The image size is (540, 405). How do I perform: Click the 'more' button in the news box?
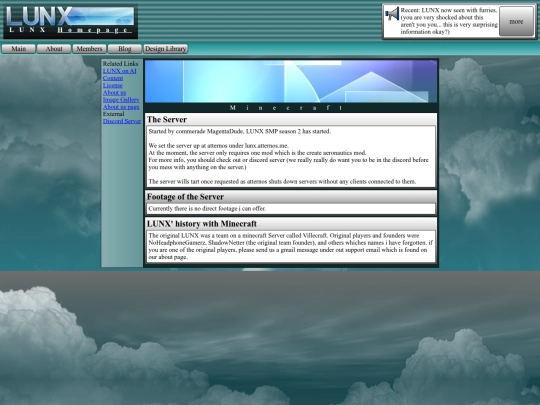pyautogui.click(x=516, y=21)
